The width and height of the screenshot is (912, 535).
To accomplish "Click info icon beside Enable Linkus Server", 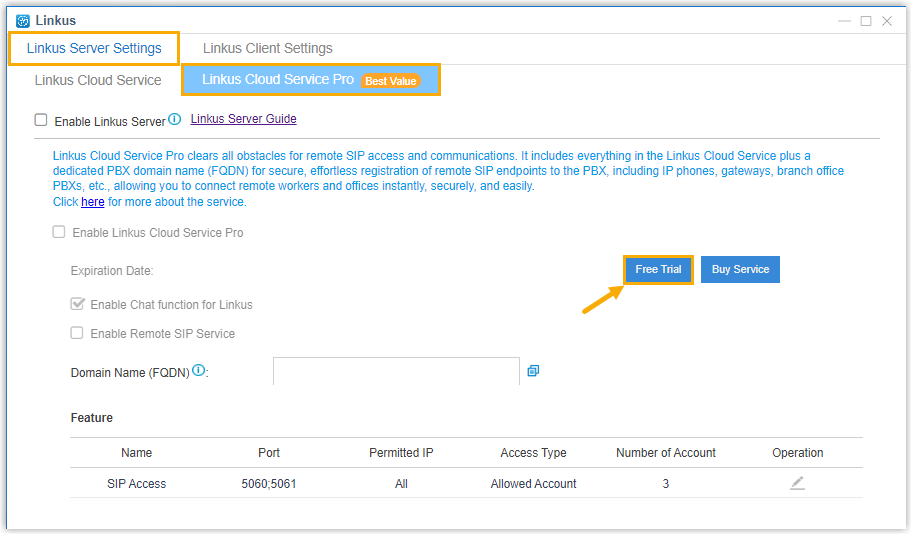I will 175,119.
